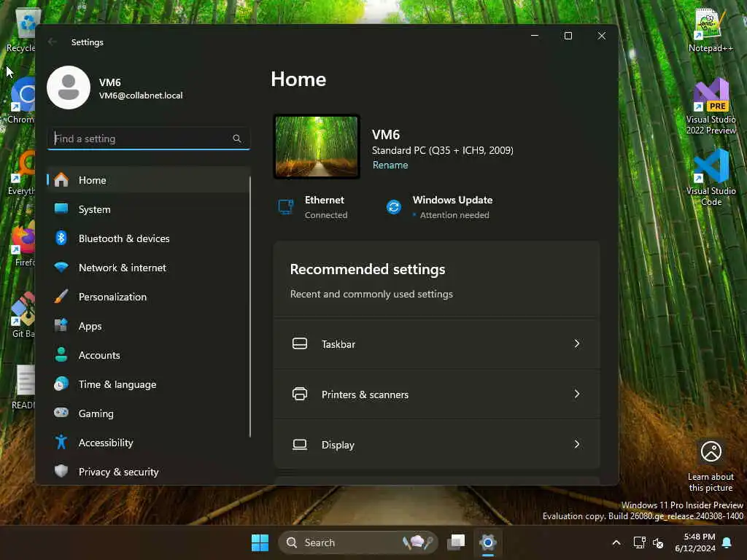Close the Settings window
The width and height of the screenshot is (747, 560).
click(x=602, y=36)
